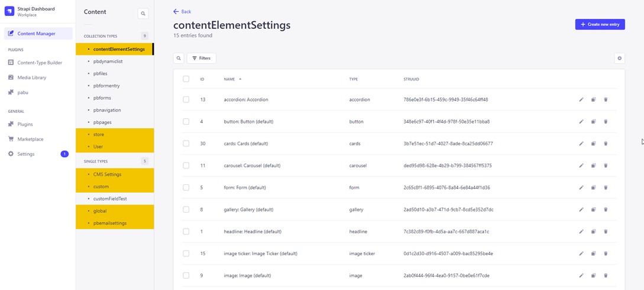Screen dimensions: 644x290
Task: Toggle the select-all checkbox in table header
Action: 186,79
